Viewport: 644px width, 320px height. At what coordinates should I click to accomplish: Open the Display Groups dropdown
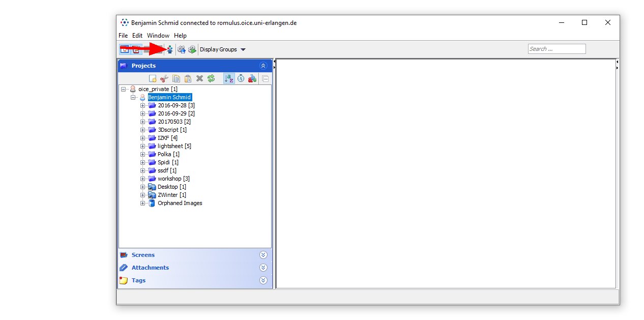pos(222,49)
